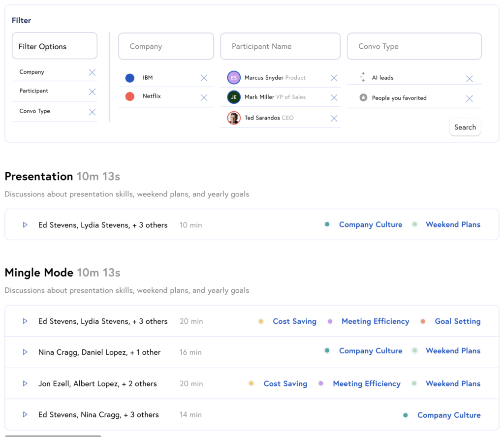The width and height of the screenshot is (504, 437).
Task: Focus the Participant Name field
Action: tap(280, 46)
